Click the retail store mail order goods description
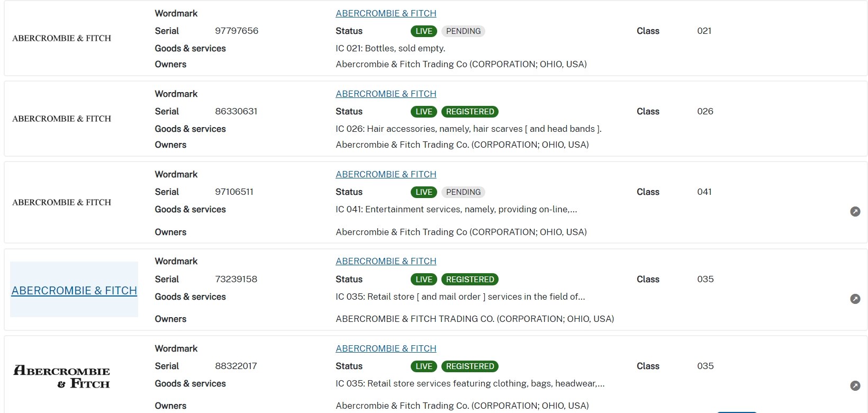This screenshot has height=413, width=868. point(460,297)
